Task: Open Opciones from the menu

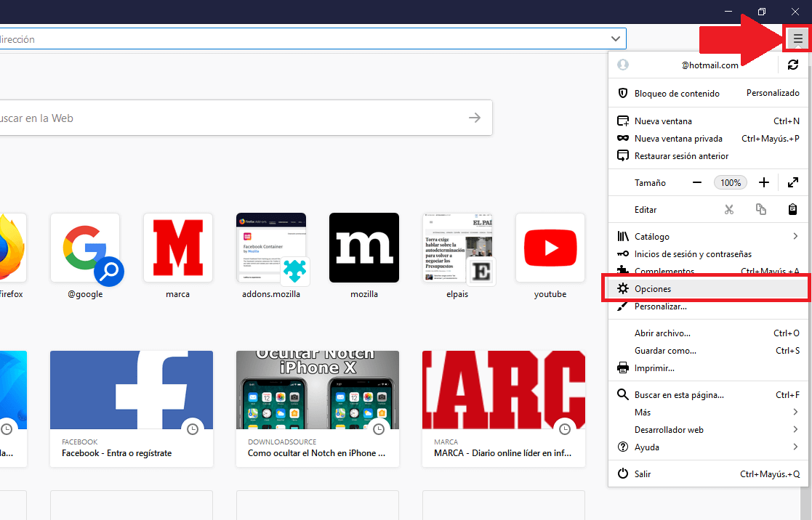Action: pyautogui.click(x=708, y=289)
